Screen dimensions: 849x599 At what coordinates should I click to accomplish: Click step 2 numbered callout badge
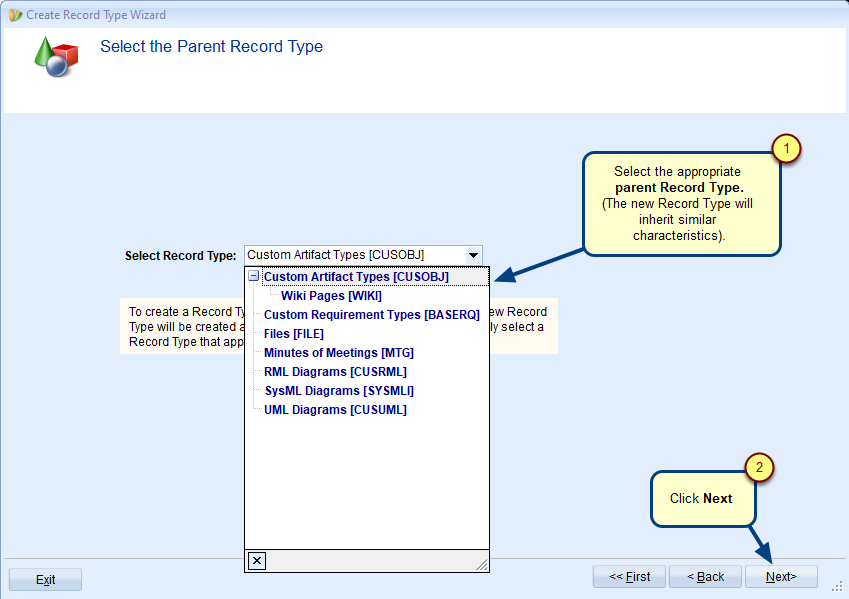pyautogui.click(x=760, y=467)
